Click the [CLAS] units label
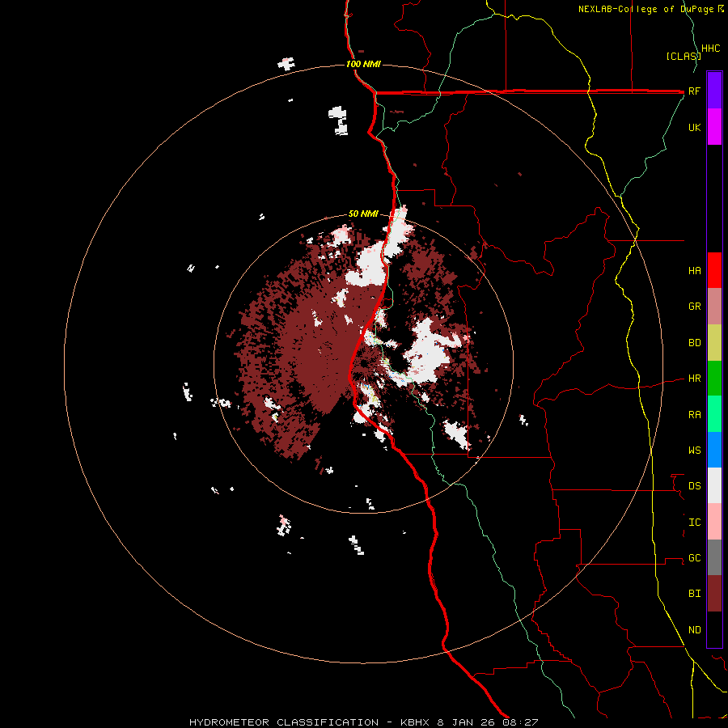This screenshot has height=728, width=728. [684, 56]
